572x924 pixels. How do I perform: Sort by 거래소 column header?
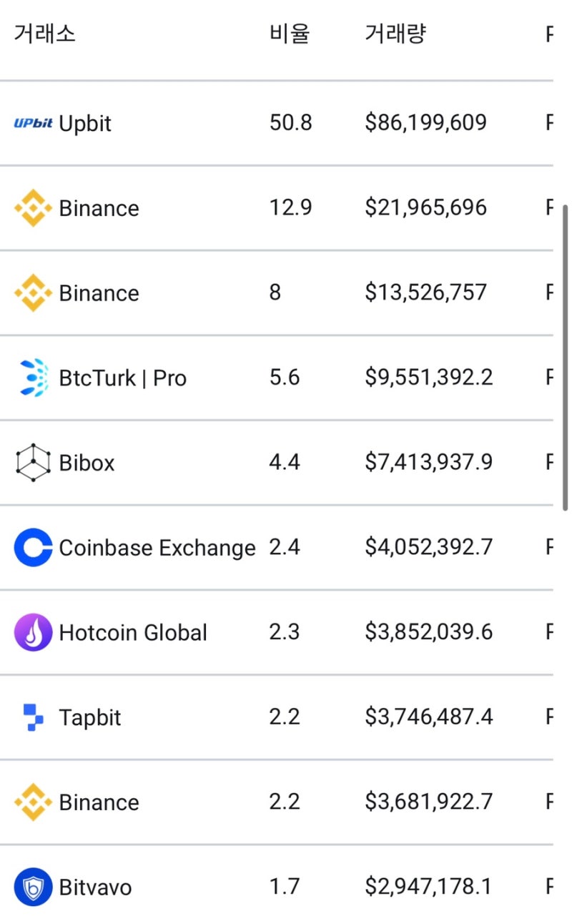tap(44, 34)
